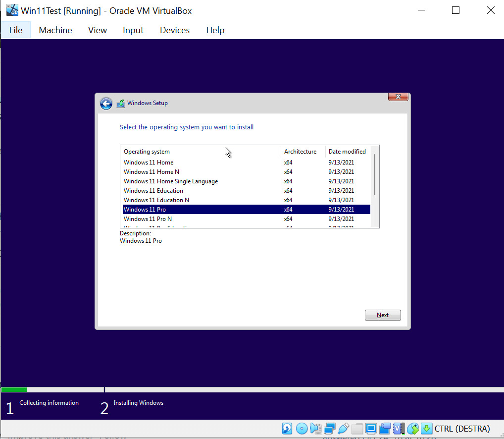Open the File menu
This screenshot has height=439, width=504.
(x=16, y=30)
